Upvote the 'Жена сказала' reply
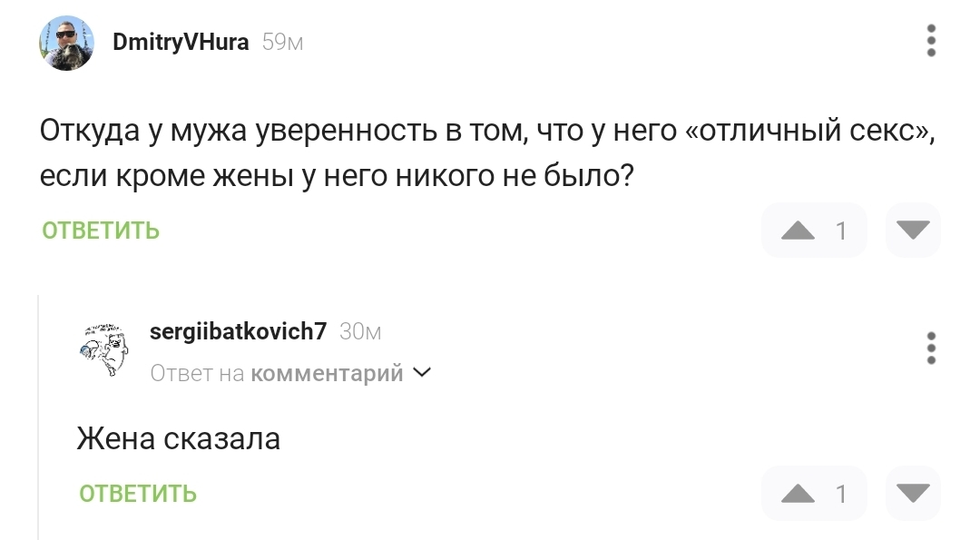 click(x=799, y=494)
